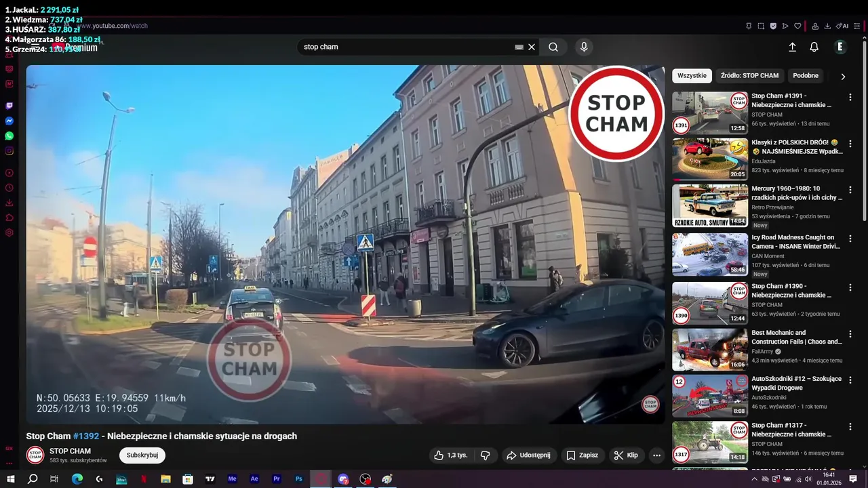Click the Zapisz save button

point(582,455)
